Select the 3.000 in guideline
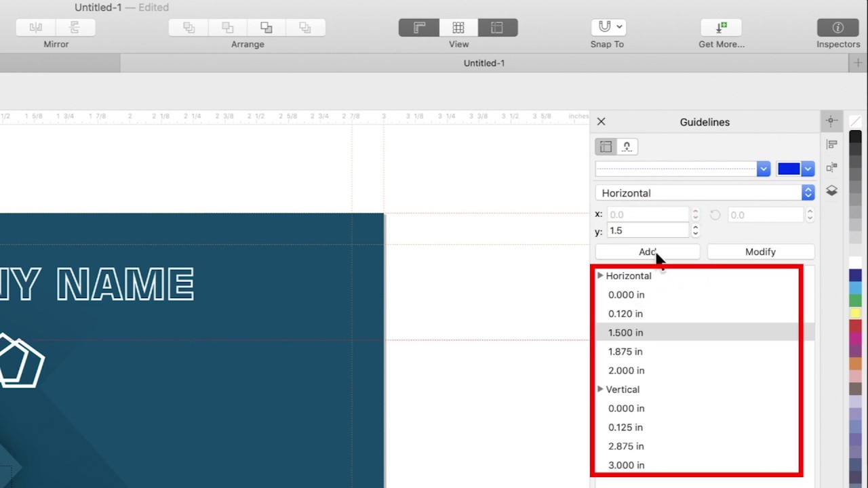Image resolution: width=868 pixels, height=488 pixels. pyautogui.click(x=705, y=465)
